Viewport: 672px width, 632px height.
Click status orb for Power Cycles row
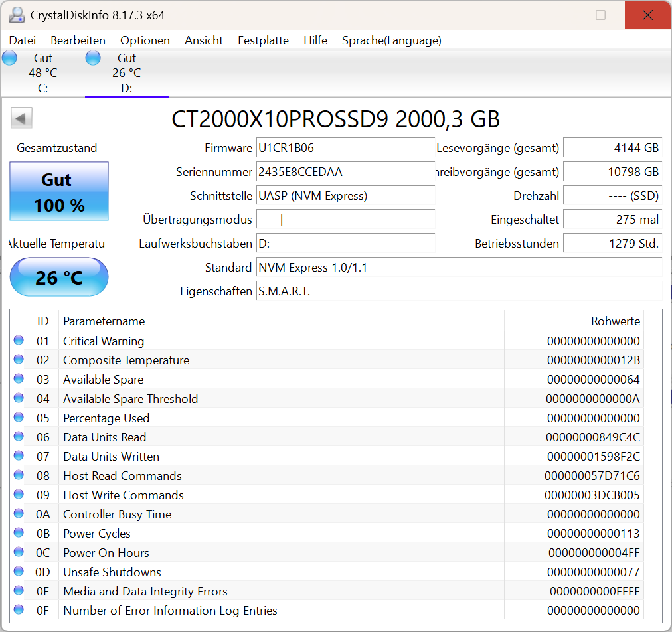[19, 533]
